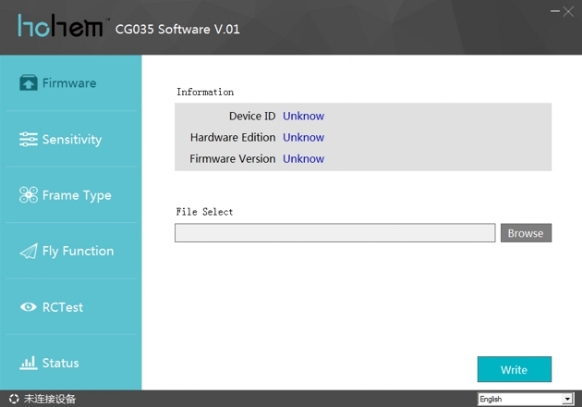Click the Fly Function paper plane icon

pos(28,251)
